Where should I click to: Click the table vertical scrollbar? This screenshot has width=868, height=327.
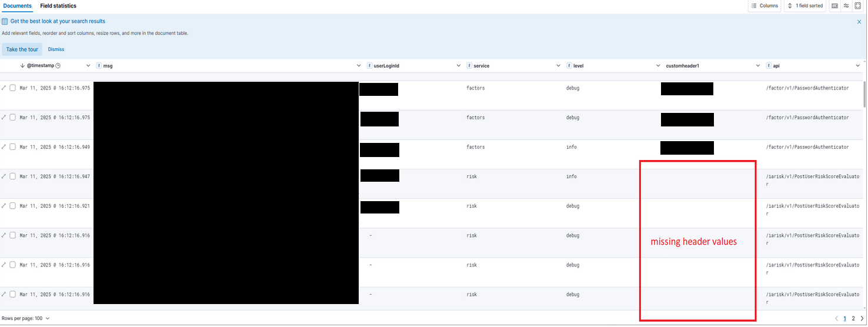click(x=864, y=94)
